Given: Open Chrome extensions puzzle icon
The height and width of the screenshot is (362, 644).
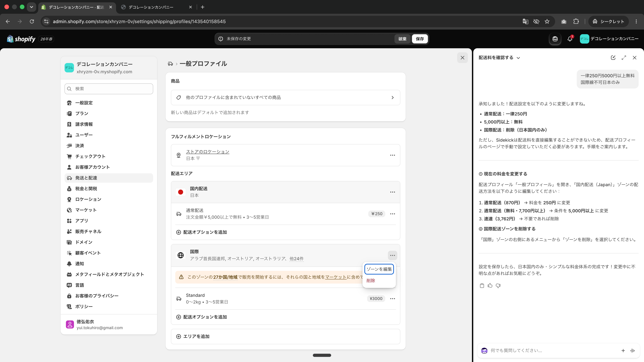Looking at the screenshot, I should pyautogui.click(x=576, y=21).
